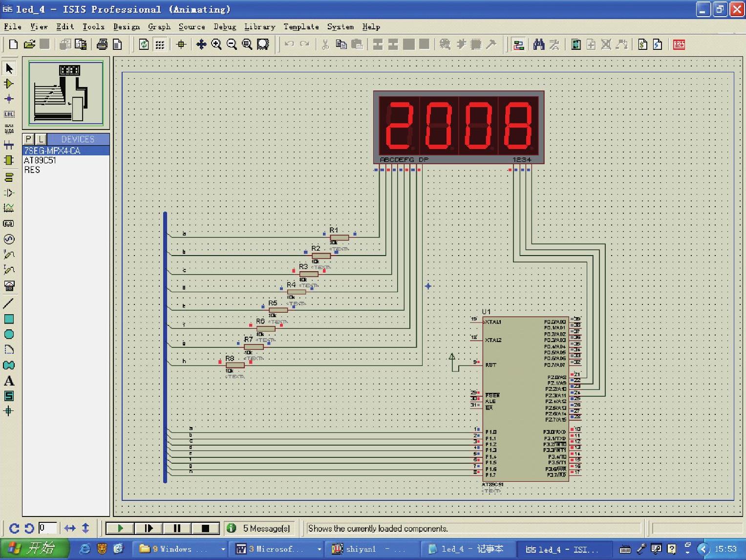The height and width of the screenshot is (560, 746).
Task: Select 2D graphics circle tool
Action: pos(9,334)
